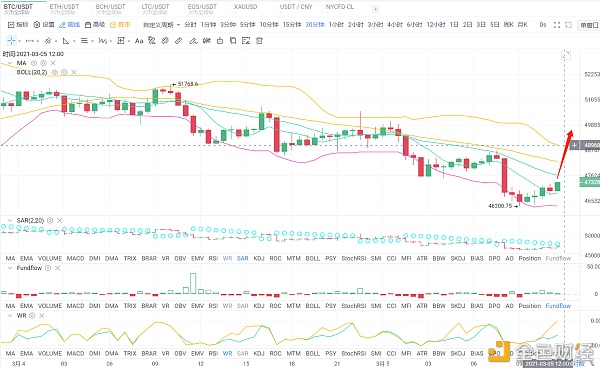600x368 pixels.
Task: Open dropdown arrow beside triangle tool
Action: tap(74, 41)
